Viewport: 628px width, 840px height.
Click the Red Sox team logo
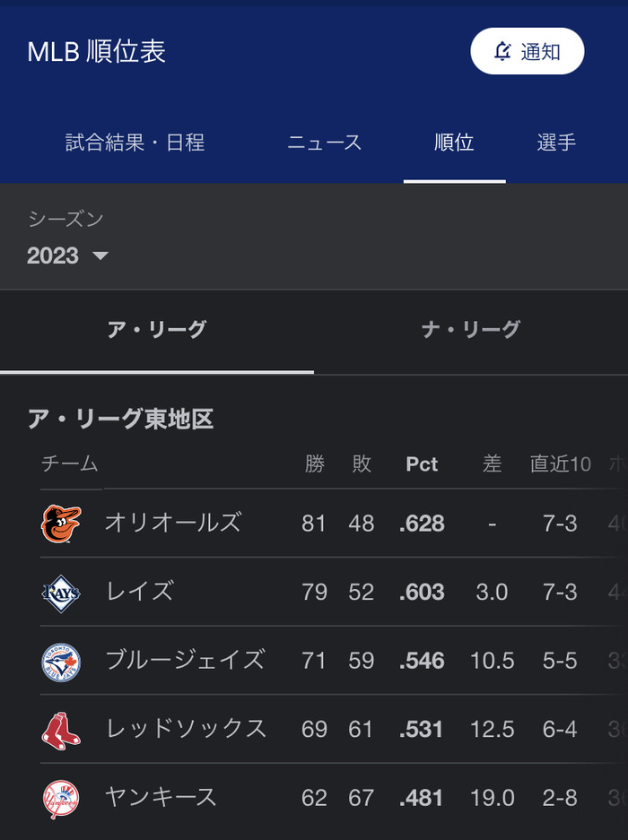pyautogui.click(x=61, y=731)
